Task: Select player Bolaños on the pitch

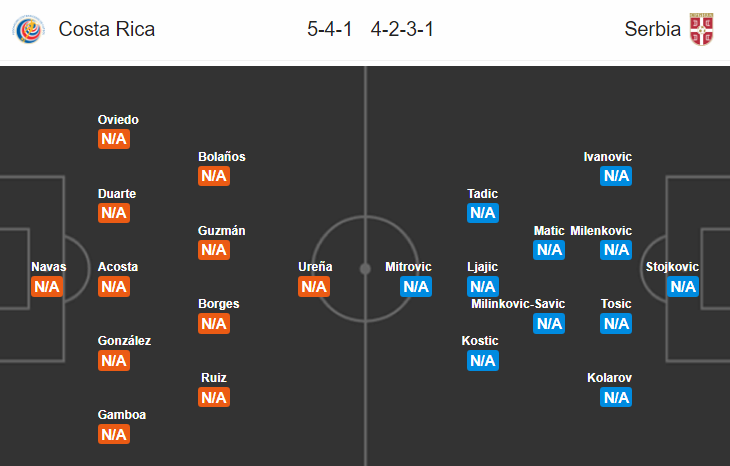Action: click(222, 157)
